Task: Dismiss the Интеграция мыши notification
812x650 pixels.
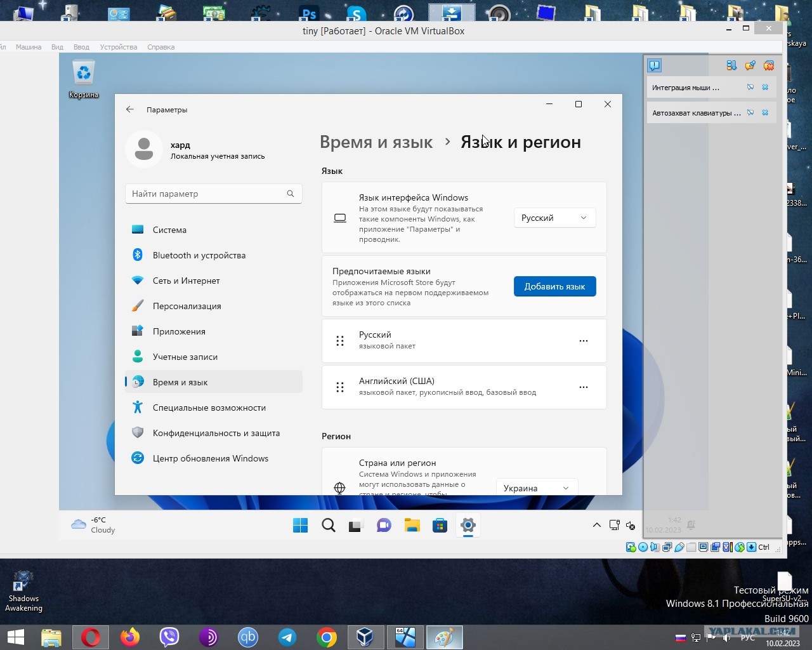Action: point(765,88)
